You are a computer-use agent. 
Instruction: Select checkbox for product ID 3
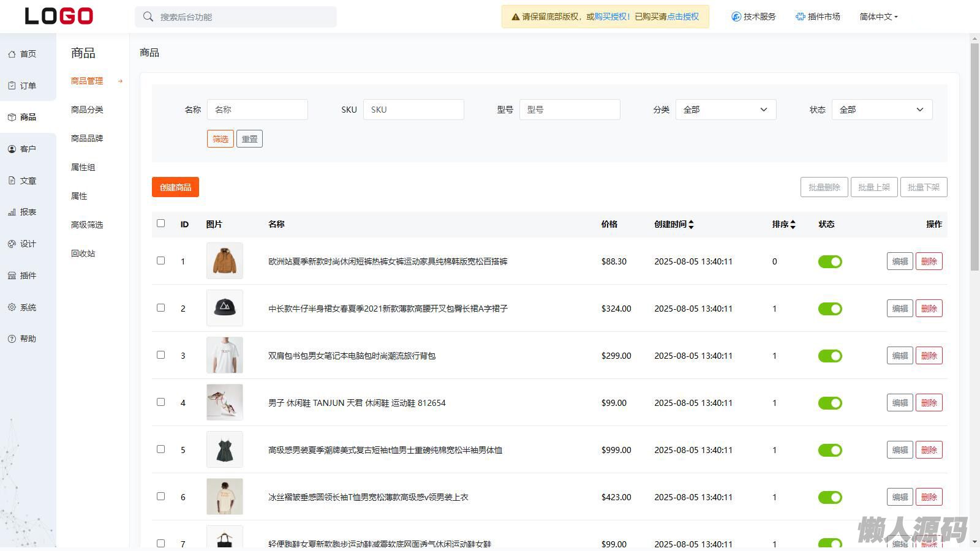160,355
